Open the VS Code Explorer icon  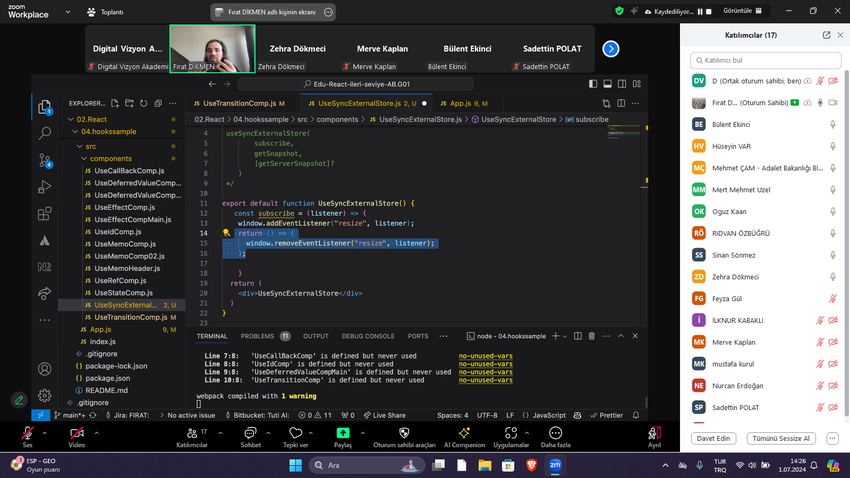(x=44, y=107)
